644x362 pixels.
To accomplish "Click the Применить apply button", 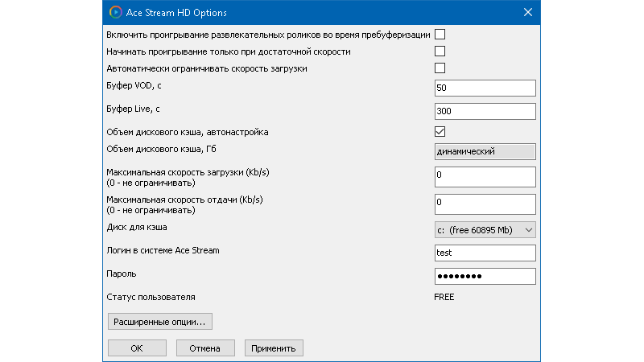I will point(274,348).
